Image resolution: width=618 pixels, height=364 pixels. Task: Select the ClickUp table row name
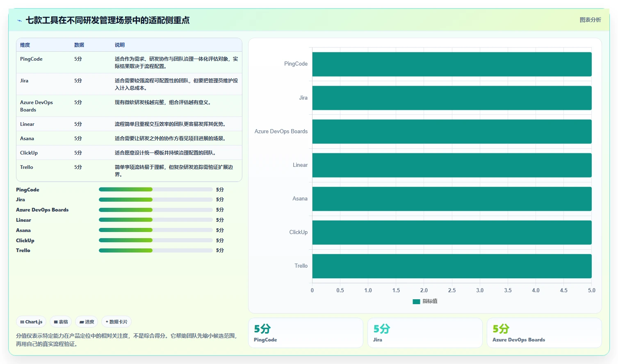tap(29, 153)
